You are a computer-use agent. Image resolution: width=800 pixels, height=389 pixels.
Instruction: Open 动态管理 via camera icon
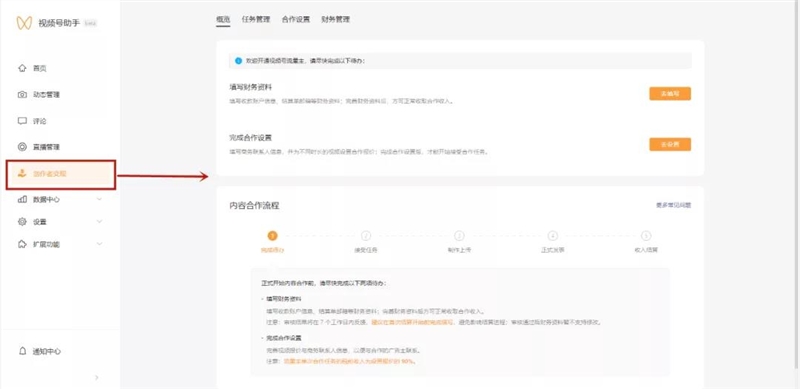click(22, 95)
